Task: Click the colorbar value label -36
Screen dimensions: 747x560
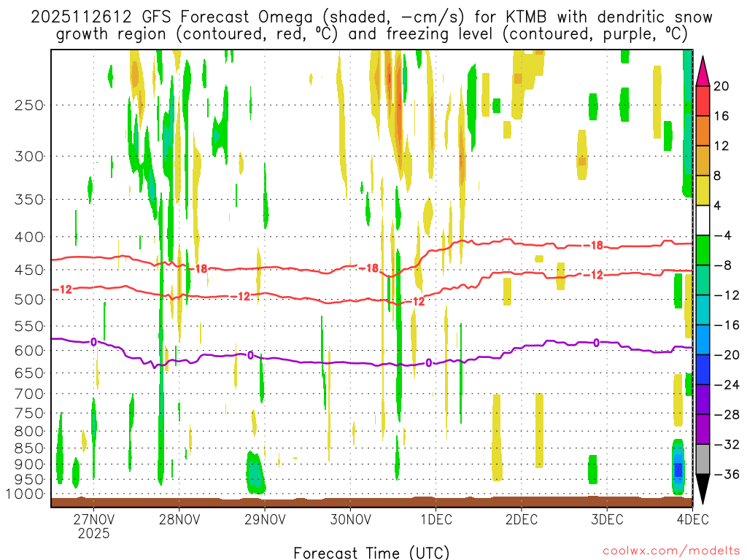Action: click(x=726, y=474)
